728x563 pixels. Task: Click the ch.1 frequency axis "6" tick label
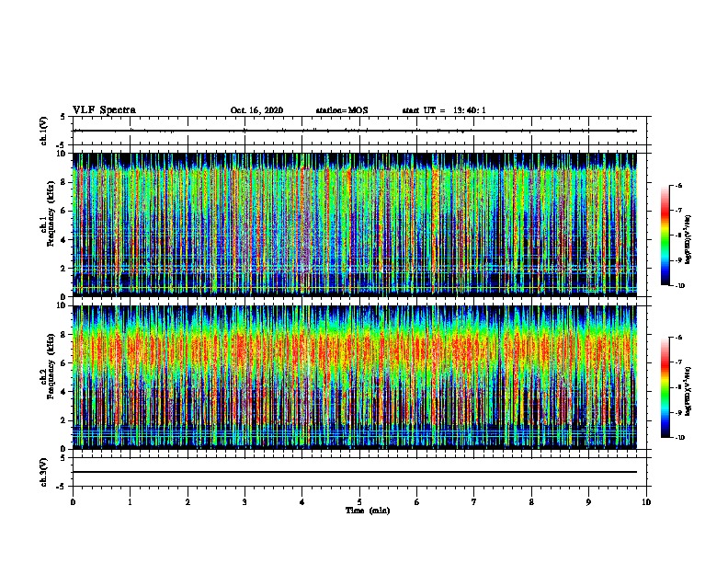pos(63,211)
